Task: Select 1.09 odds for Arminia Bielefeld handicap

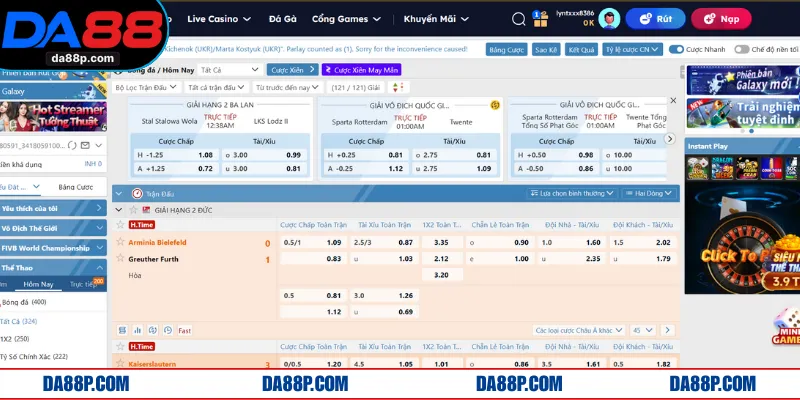Action: tap(335, 243)
